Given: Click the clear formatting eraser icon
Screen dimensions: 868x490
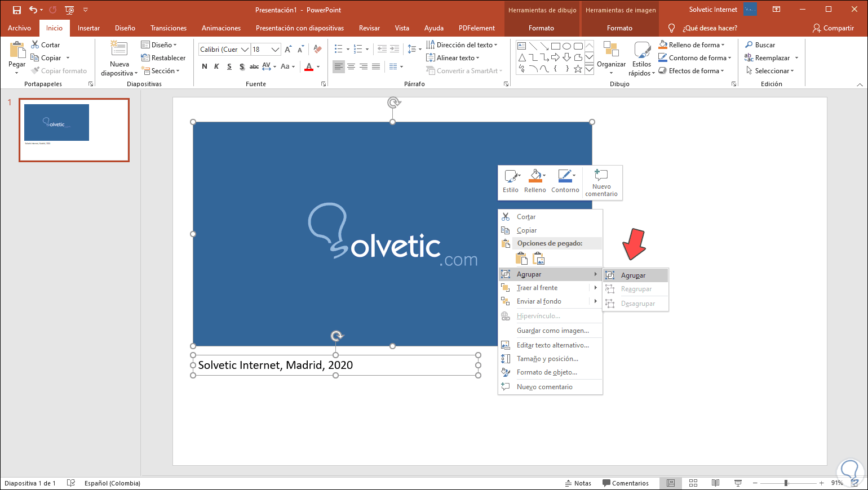Looking at the screenshot, I should click(317, 49).
